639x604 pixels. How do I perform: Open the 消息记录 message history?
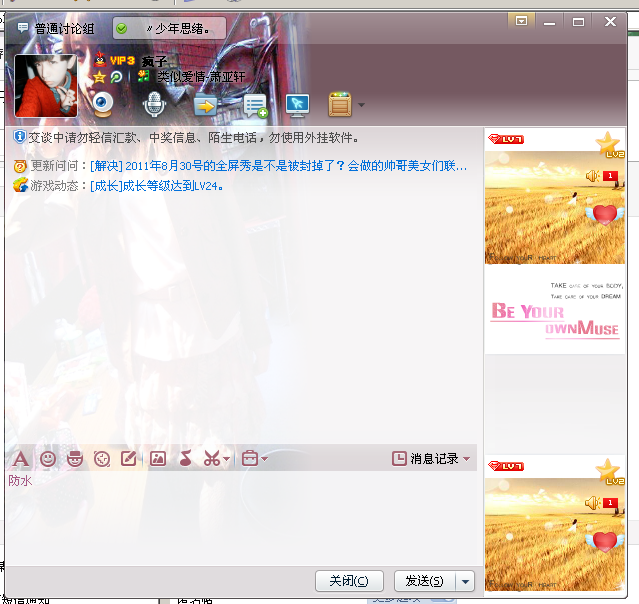pyautogui.click(x=425, y=459)
